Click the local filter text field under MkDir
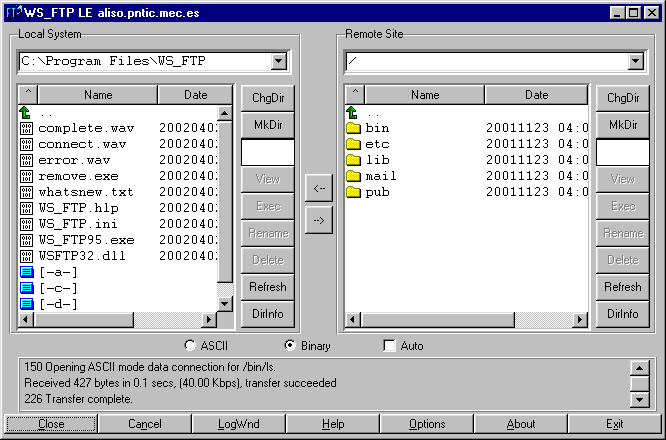The width and height of the screenshot is (666, 440). click(267, 152)
